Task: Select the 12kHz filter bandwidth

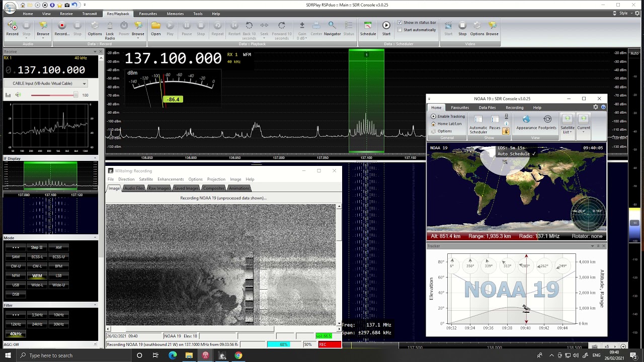Action: (x=16, y=324)
